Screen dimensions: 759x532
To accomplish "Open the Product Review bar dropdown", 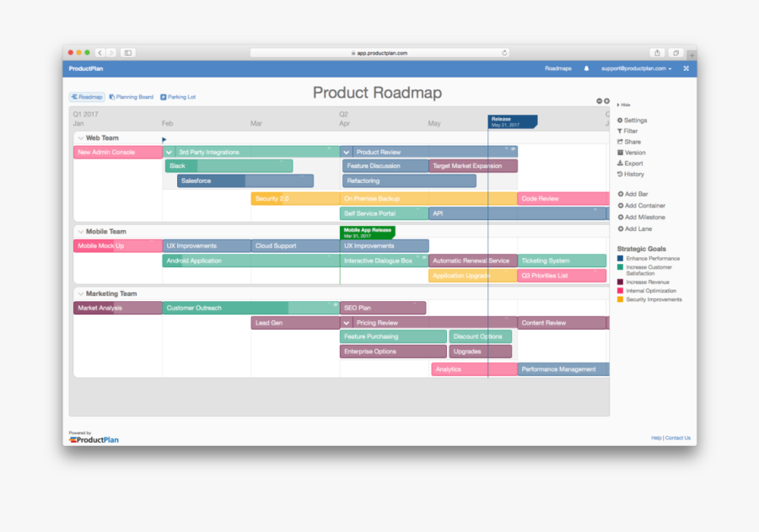I will coord(346,152).
